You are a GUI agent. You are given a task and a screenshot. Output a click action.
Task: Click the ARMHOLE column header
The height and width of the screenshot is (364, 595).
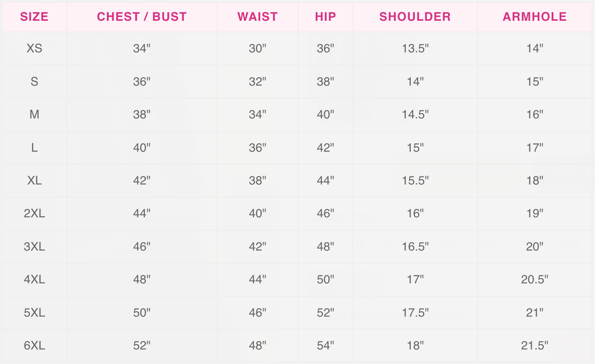pos(535,17)
